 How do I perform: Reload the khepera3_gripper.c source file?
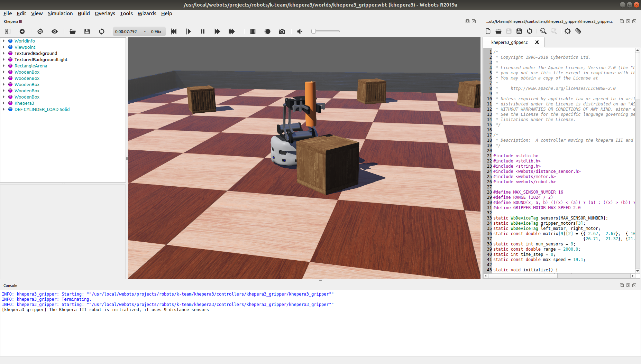click(529, 31)
